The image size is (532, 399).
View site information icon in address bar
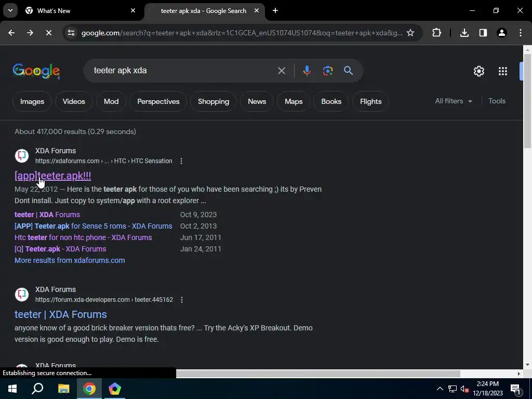pos(71,33)
